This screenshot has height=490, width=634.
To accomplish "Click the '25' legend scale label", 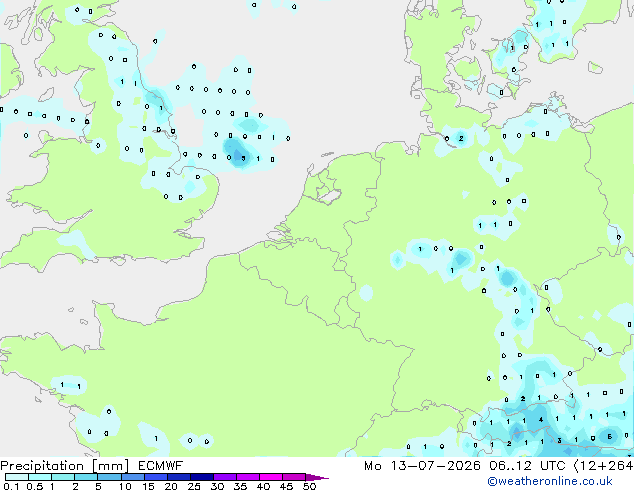I will point(194,486).
